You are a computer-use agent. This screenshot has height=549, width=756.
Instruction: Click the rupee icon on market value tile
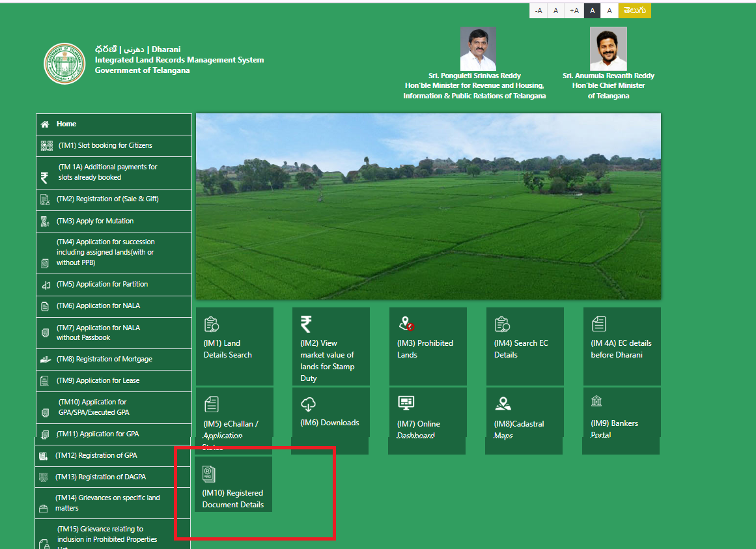[x=306, y=324]
